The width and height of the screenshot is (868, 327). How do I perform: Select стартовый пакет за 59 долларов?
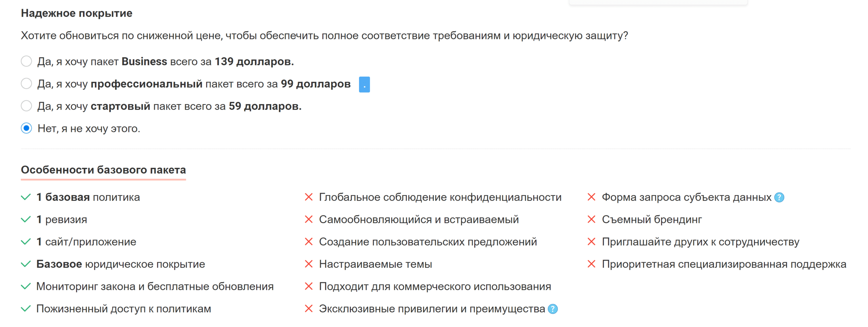click(x=26, y=106)
